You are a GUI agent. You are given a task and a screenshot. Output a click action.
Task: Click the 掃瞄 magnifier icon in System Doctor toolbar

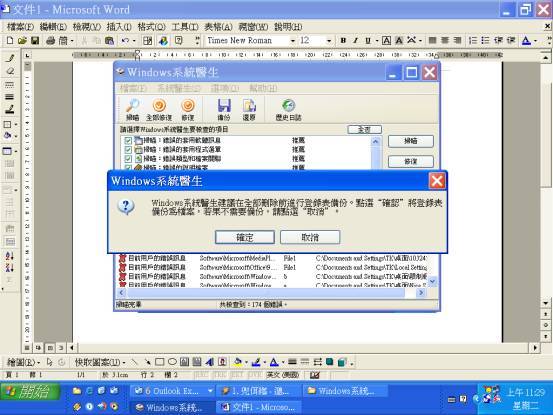[x=133, y=110]
